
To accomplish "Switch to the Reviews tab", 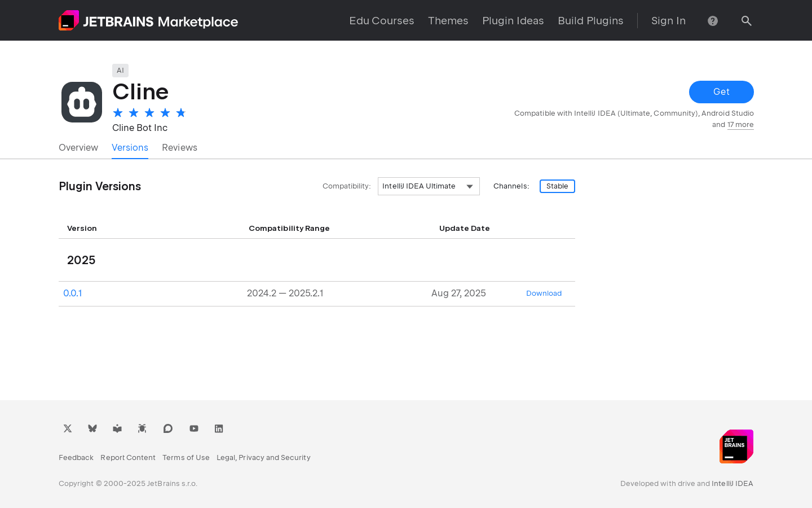I will click(x=179, y=147).
